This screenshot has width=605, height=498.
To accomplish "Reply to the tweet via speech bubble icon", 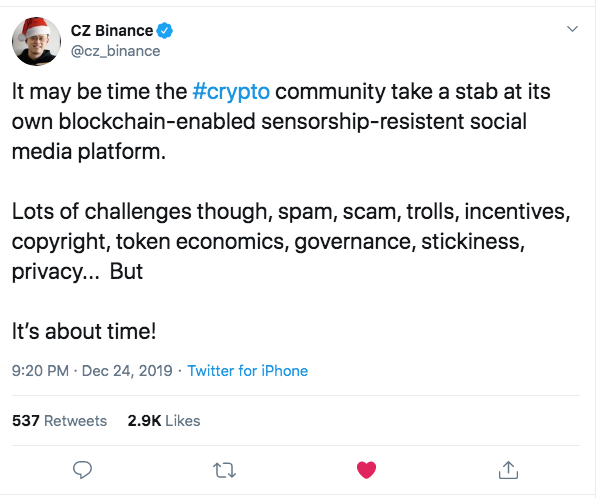I will click(82, 470).
